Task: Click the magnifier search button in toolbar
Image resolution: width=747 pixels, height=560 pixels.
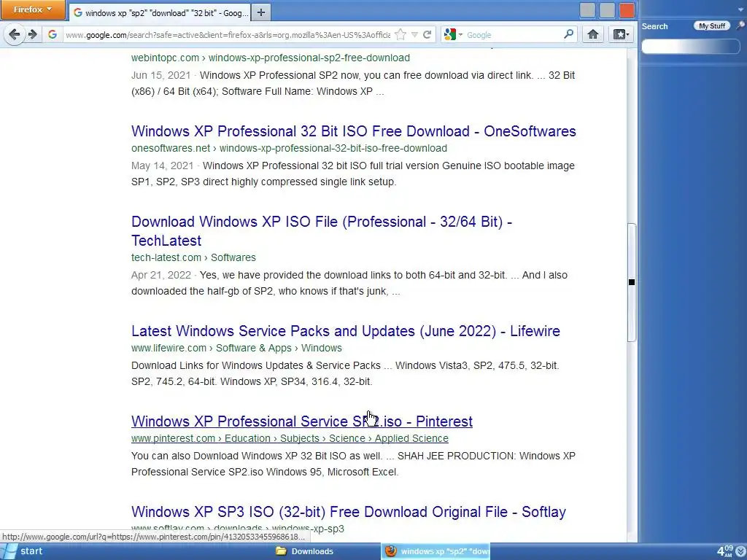Action: pos(569,34)
